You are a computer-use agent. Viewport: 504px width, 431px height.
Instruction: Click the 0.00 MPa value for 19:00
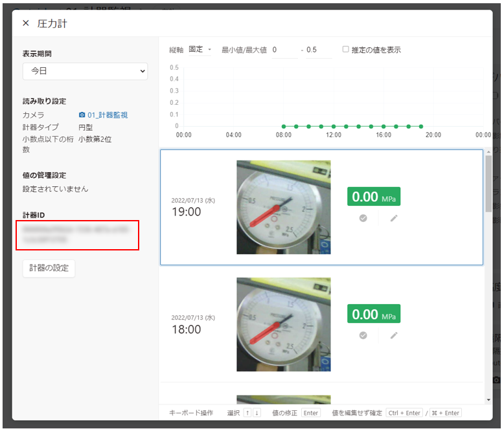374,197
